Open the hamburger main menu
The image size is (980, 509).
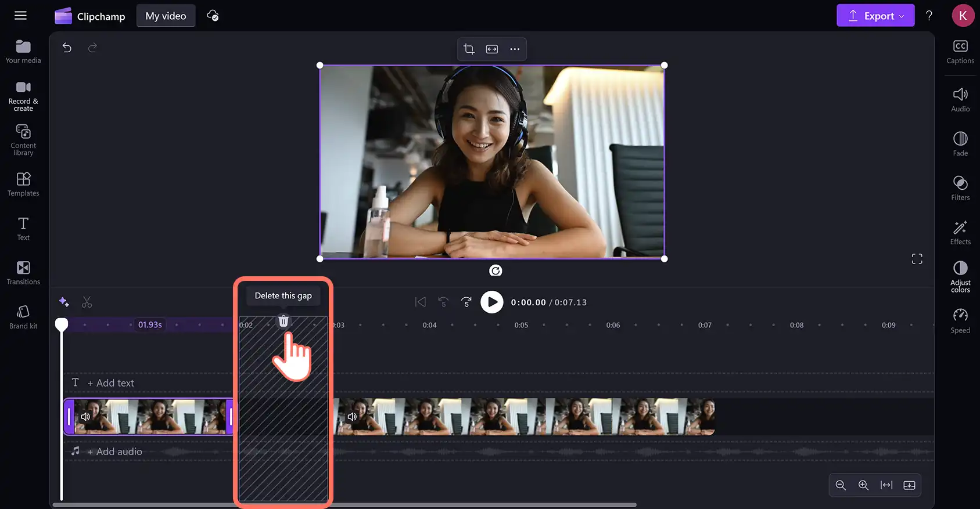pos(20,16)
